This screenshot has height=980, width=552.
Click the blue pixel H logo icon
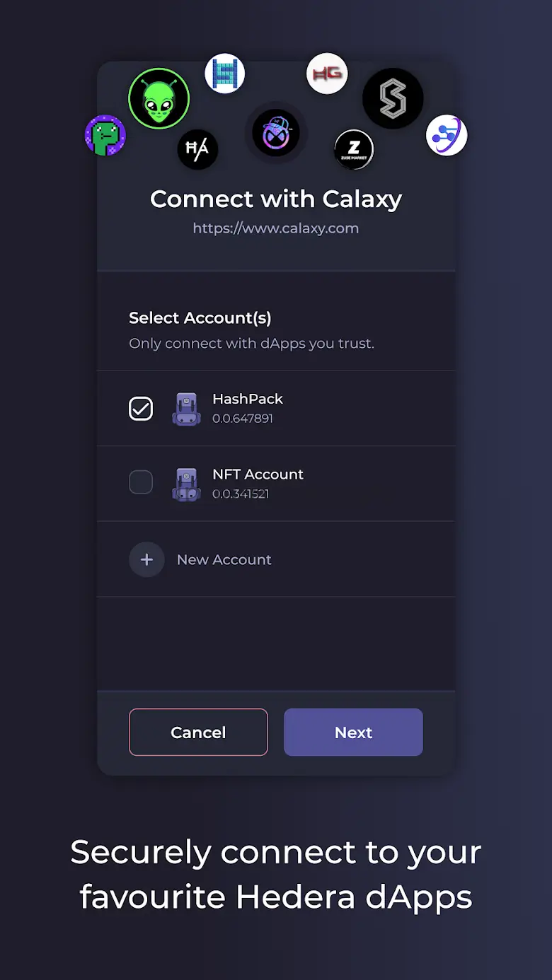(x=224, y=74)
